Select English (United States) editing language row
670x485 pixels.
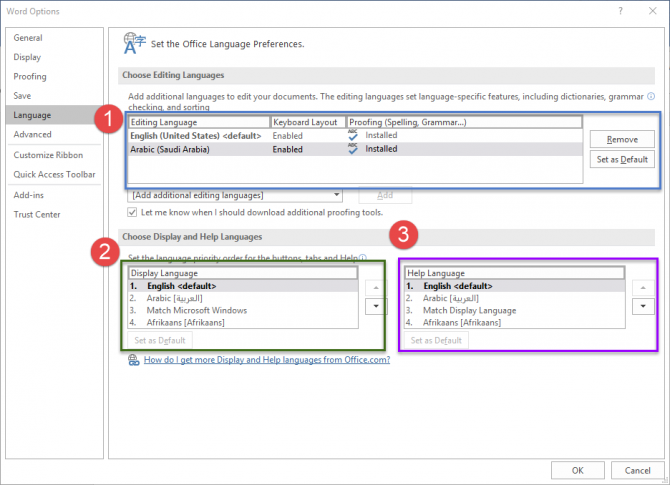(356, 135)
